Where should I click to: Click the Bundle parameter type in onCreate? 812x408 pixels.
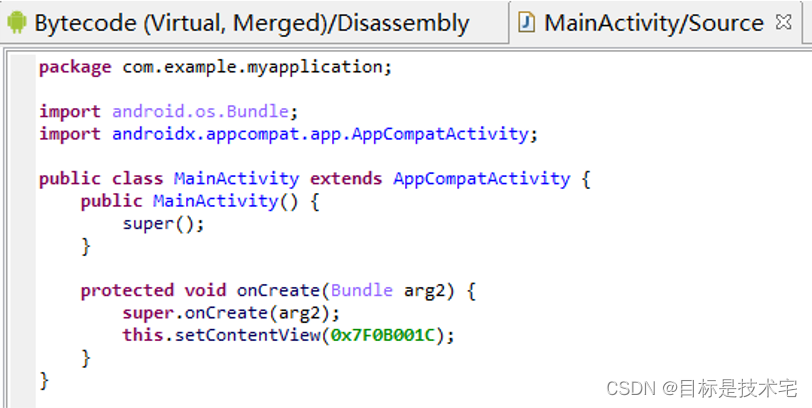tap(361, 291)
